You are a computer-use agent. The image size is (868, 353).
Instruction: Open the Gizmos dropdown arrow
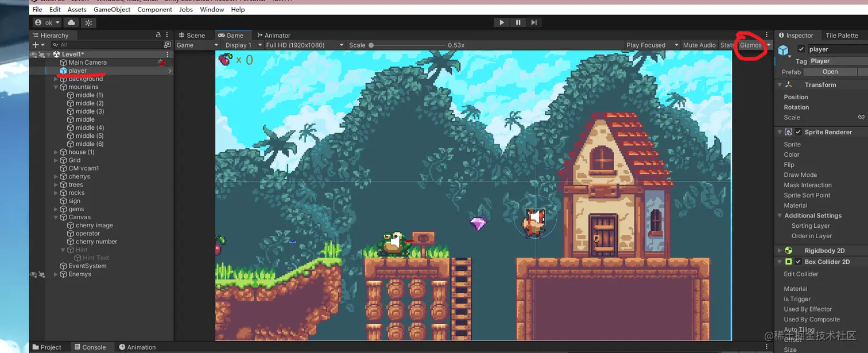point(769,45)
